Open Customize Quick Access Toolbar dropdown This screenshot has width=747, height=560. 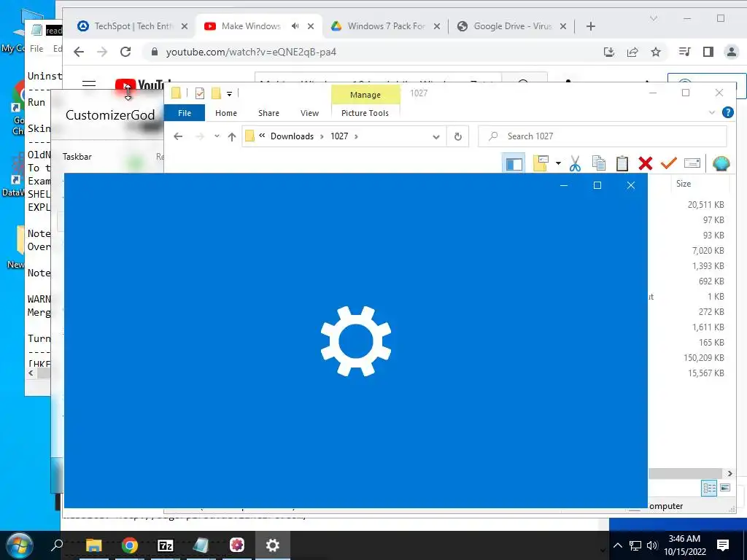point(229,94)
